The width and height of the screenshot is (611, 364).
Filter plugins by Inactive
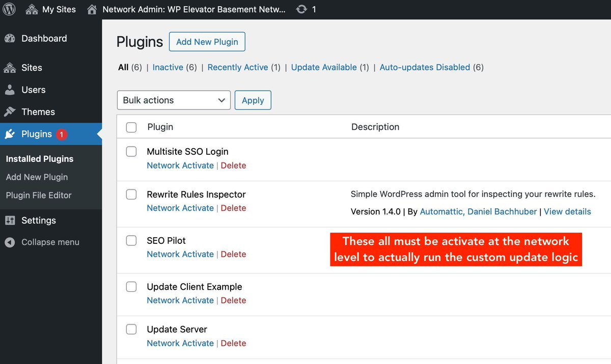pos(168,67)
